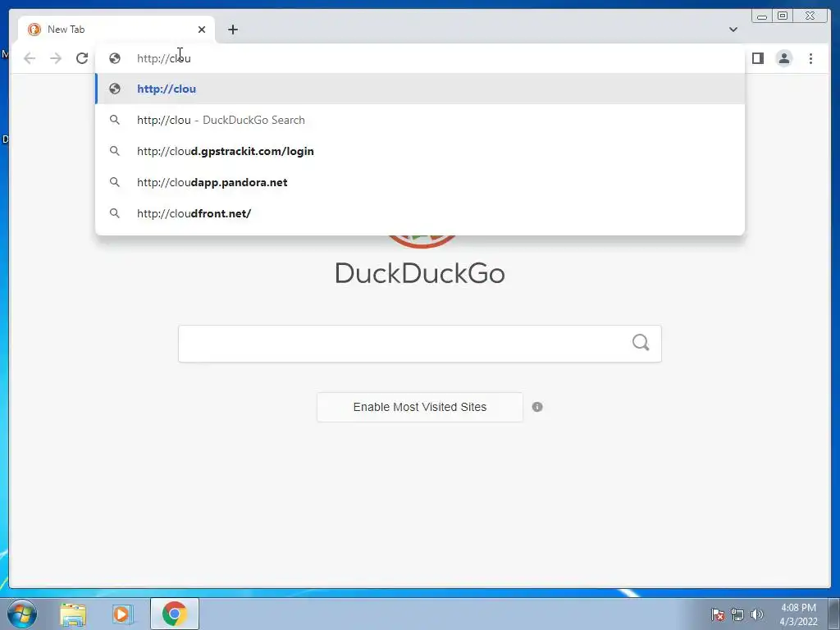Open the profile avatar menu
The width and height of the screenshot is (840, 630).
click(783, 58)
